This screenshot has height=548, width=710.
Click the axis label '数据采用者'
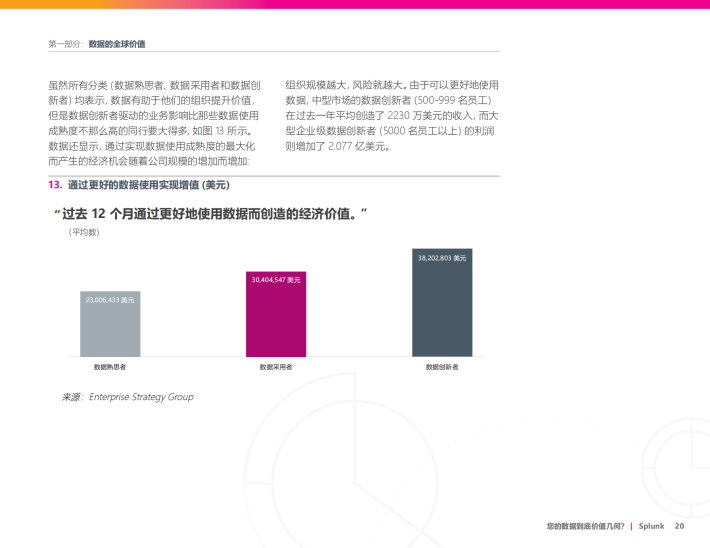point(276,367)
